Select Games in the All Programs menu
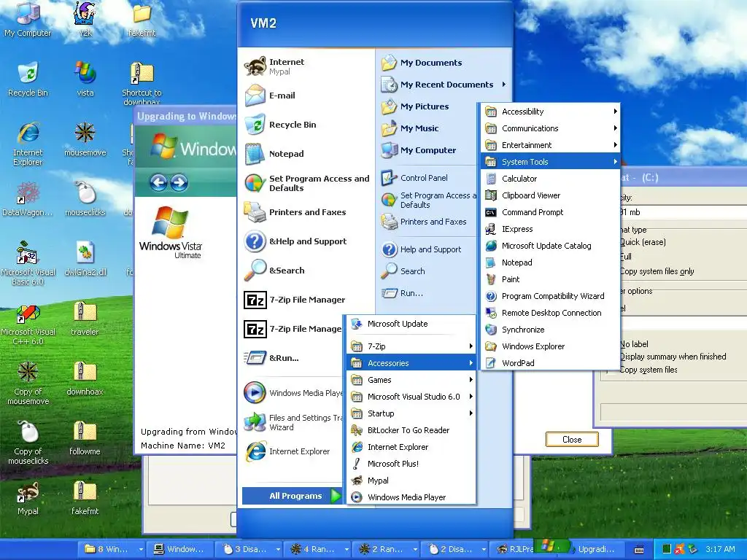Viewport: 747px width, 560px height. [411, 379]
